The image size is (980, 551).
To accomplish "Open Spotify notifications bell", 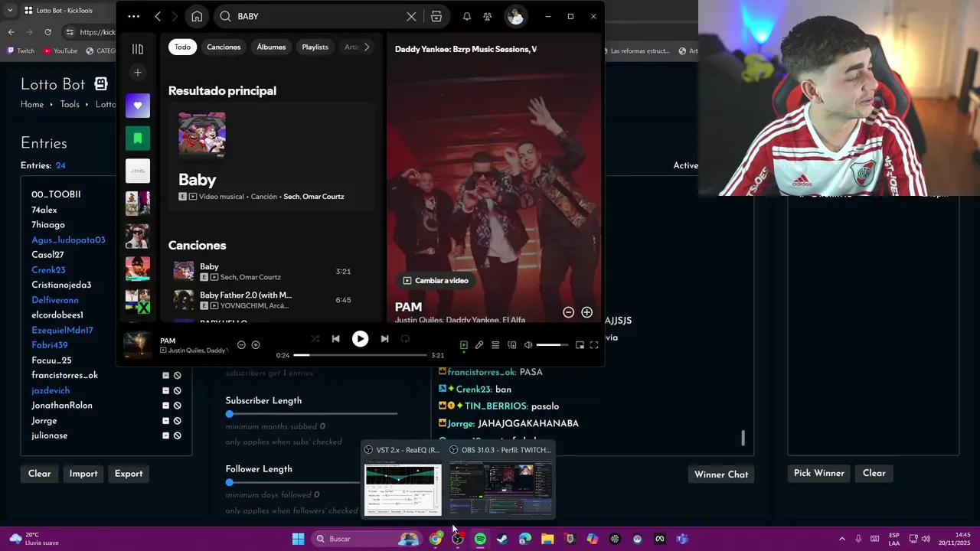I will click(466, 16).
